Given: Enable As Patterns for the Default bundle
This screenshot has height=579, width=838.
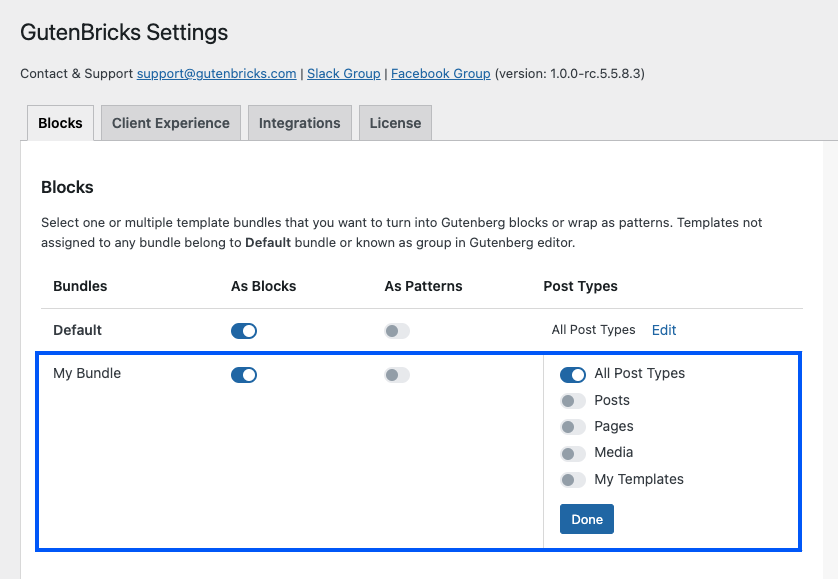Looking at the screenshot, I should [397, 331].
